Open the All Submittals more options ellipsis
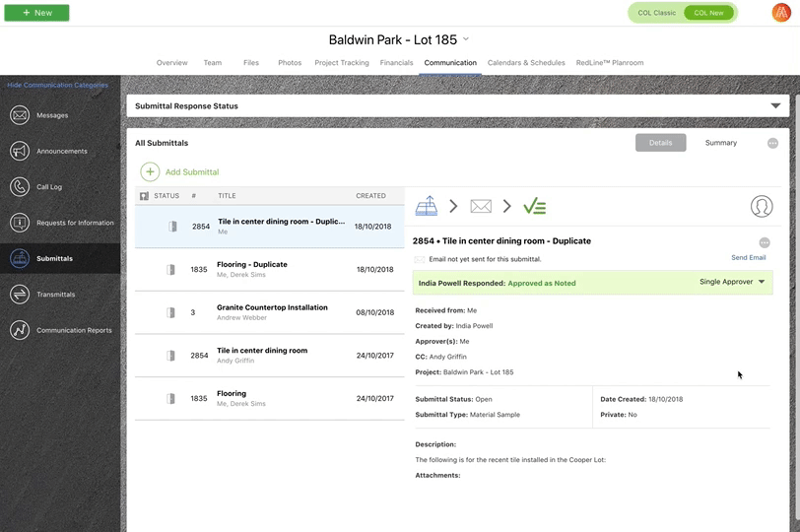 772,143
